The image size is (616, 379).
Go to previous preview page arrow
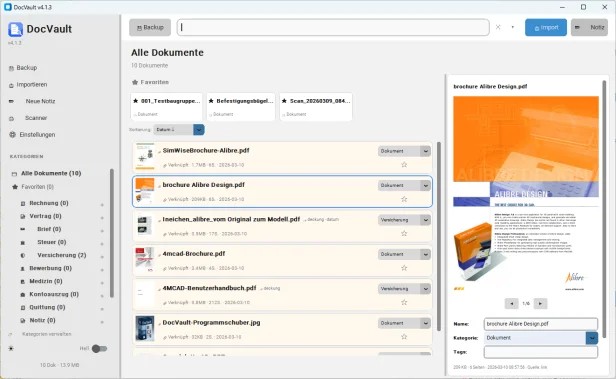512,304
